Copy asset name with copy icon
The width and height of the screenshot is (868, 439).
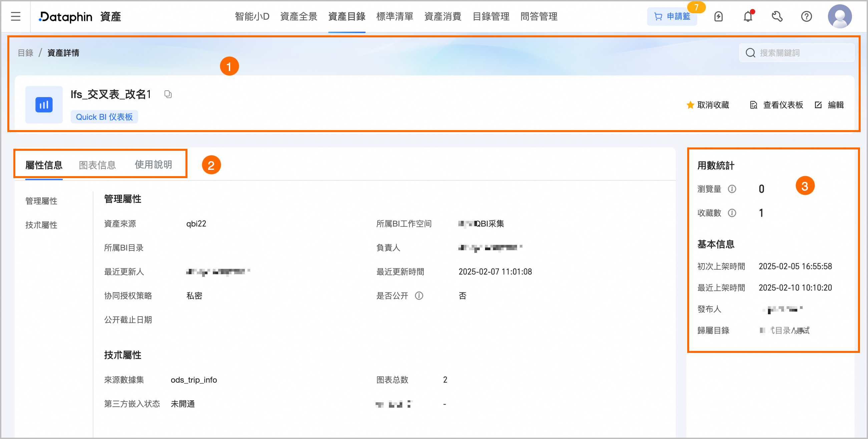(168, 94)
